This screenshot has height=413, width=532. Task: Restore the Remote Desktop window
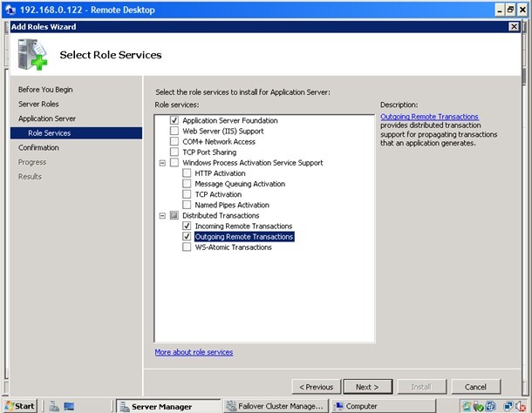point(510,10)
